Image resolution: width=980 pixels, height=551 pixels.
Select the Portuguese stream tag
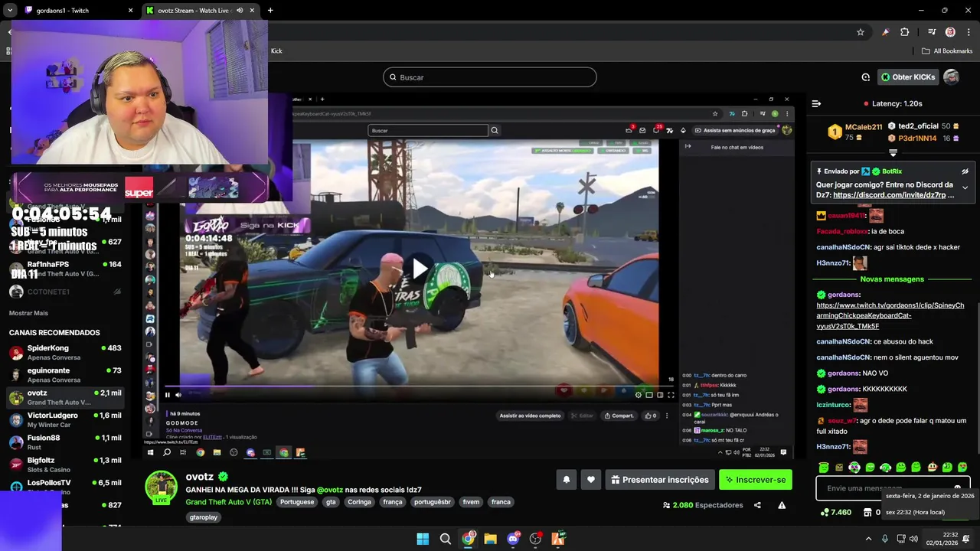[x=297, y=502]
